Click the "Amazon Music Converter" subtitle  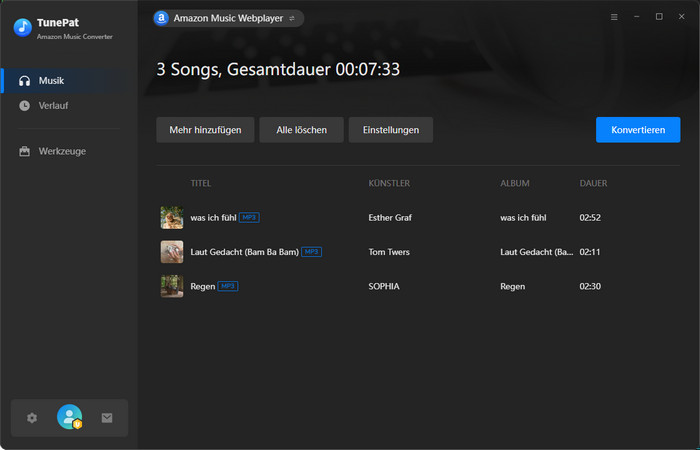click(x=75, y=37)
